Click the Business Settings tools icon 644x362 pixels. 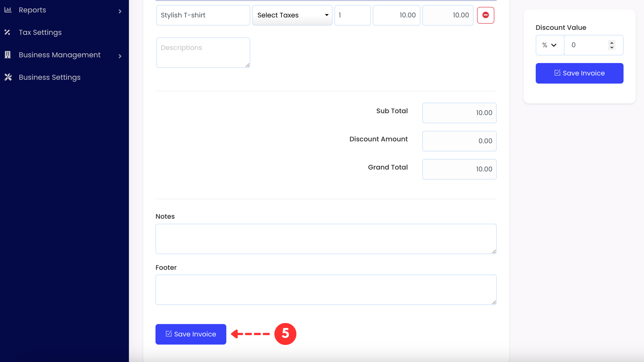click(8, 77)
